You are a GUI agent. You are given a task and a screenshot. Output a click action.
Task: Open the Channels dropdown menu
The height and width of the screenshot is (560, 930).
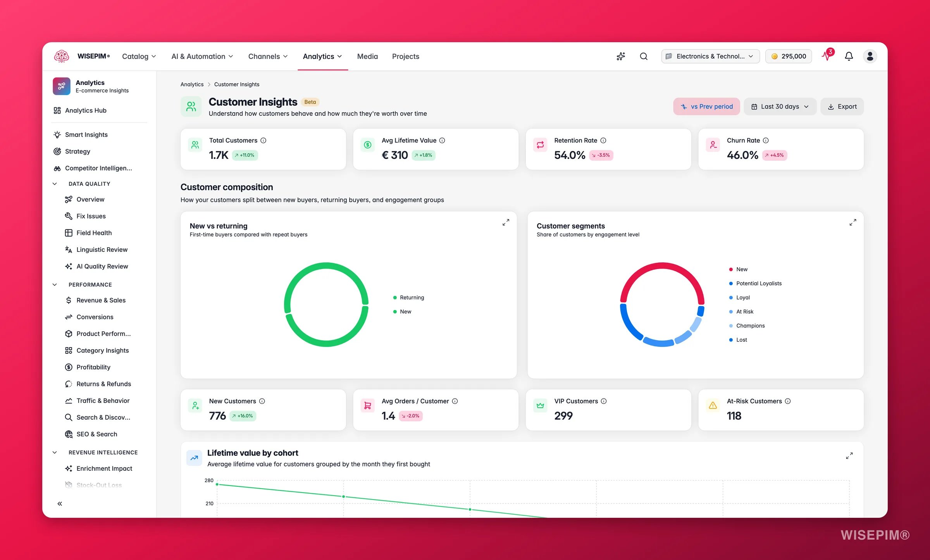pyautogui.click(x=268, y=56)
